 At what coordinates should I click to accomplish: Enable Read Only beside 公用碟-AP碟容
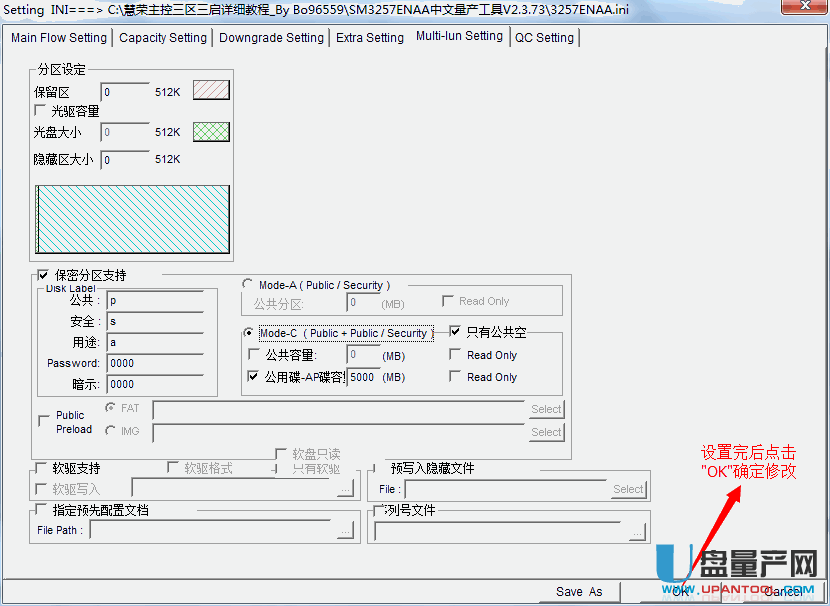[456, 377]
